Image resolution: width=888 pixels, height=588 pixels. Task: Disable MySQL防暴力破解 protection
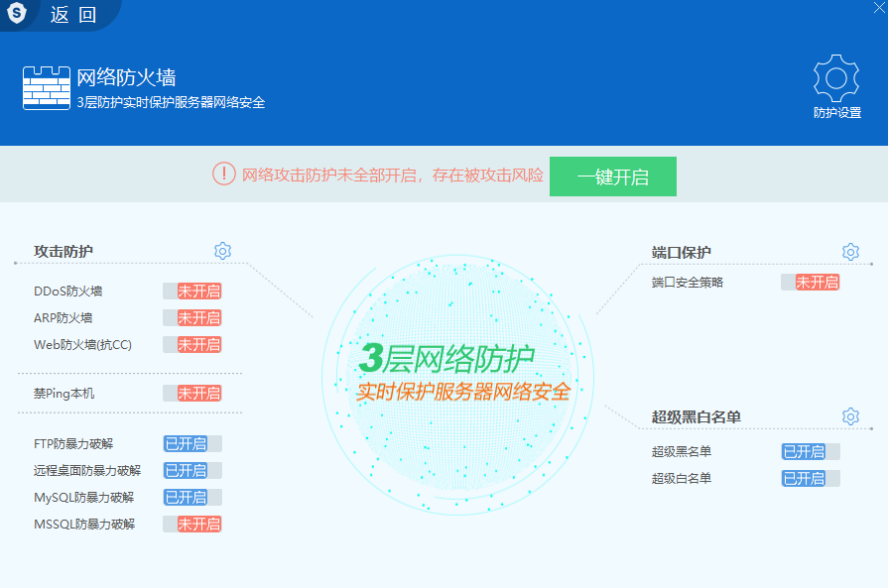click(190, 497)
